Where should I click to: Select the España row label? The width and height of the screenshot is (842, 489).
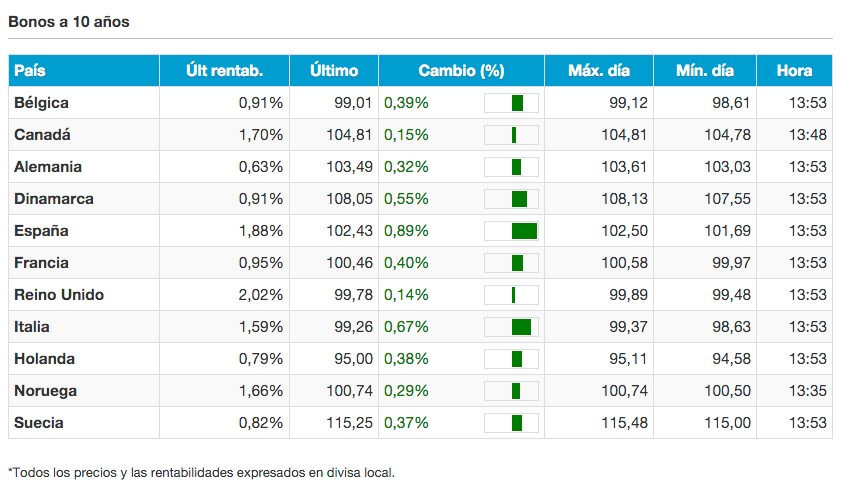[41, 231]
